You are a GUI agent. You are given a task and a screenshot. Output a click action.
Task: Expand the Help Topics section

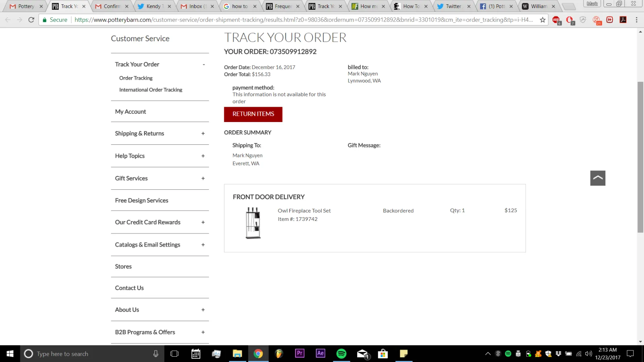click(x=203, y=156)
